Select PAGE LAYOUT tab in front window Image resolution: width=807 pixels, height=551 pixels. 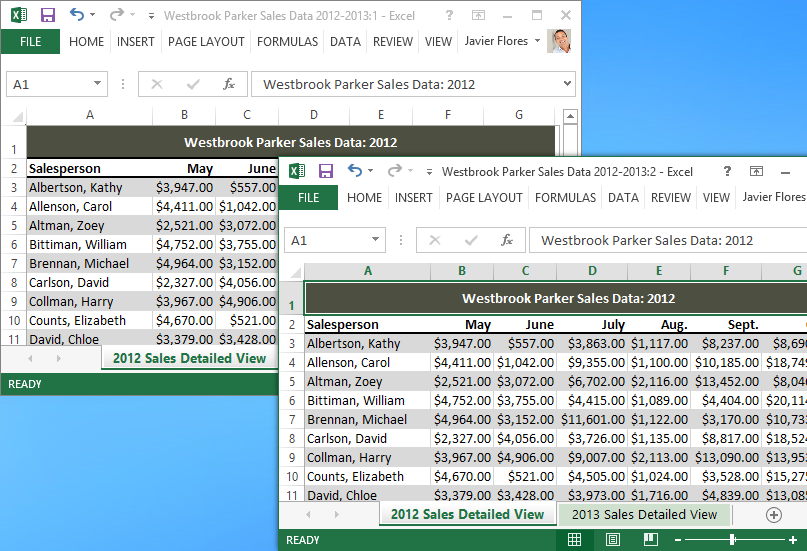click(484, 198)
